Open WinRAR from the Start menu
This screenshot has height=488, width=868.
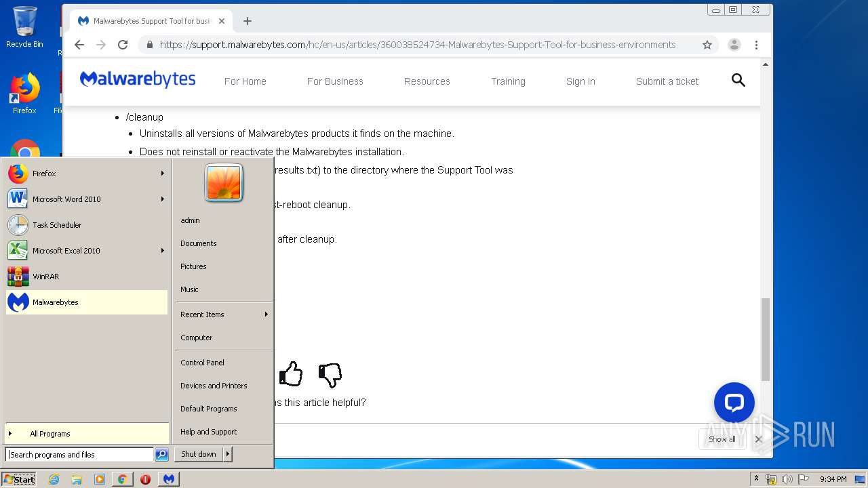click(x=86, y=277)
